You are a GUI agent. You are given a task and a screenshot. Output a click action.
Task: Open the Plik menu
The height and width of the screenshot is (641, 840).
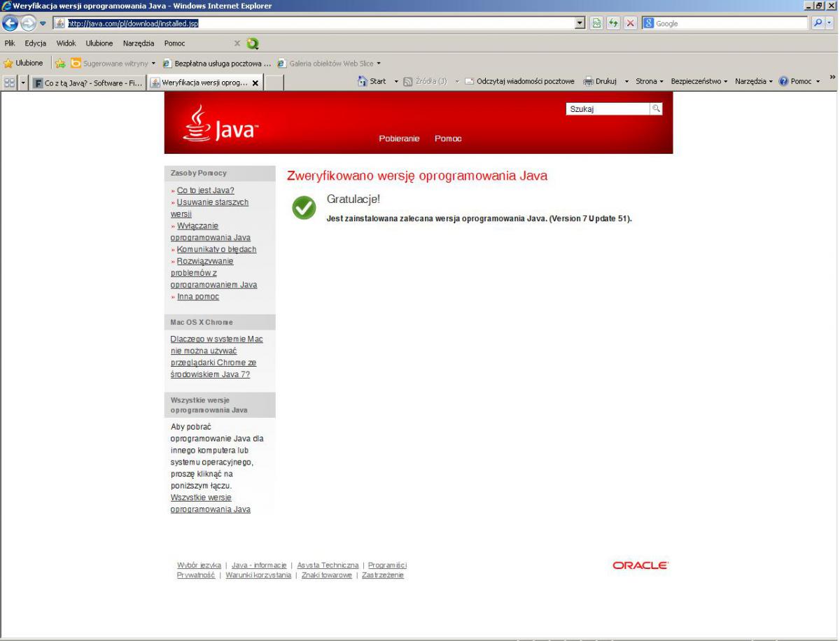tap(10, 43)
